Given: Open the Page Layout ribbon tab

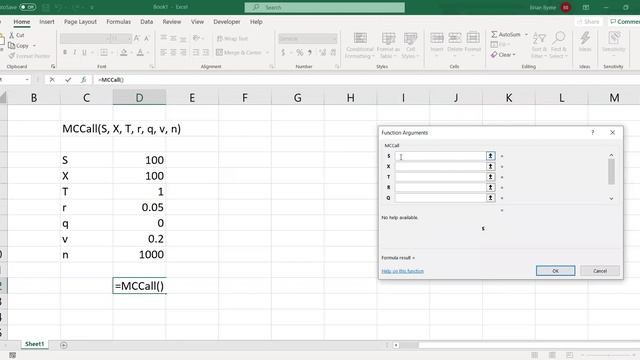Looking at the screenshot, I should coord(80,22).
